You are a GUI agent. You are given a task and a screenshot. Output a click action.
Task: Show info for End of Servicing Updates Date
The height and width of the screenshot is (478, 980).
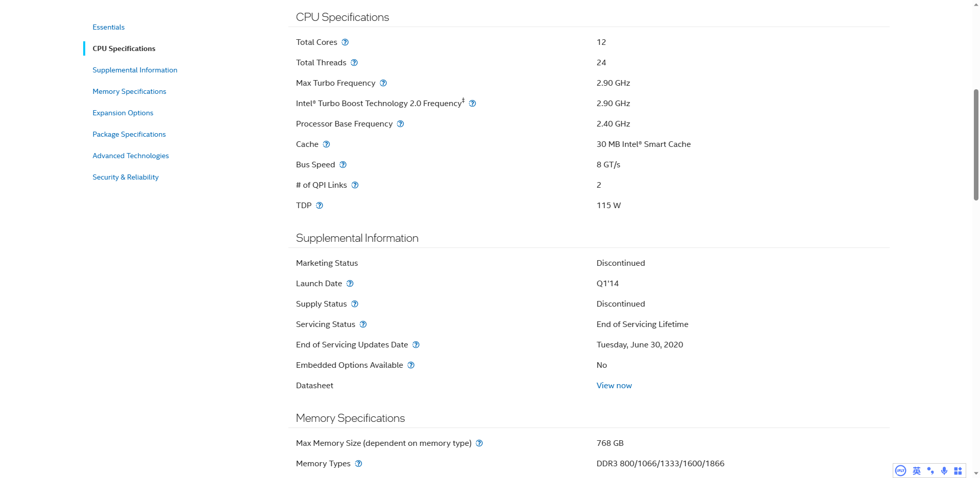416,345
